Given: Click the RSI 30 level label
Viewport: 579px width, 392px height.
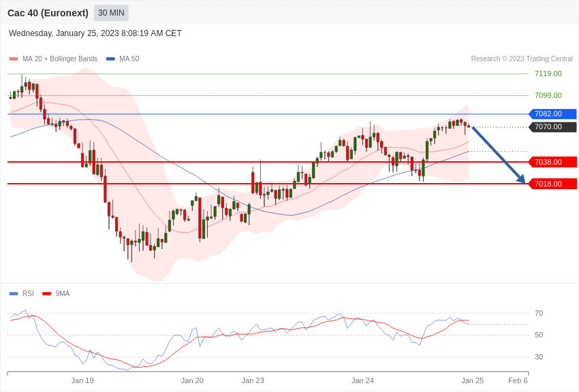Looking at the screenshot, I should pos(539,357).
